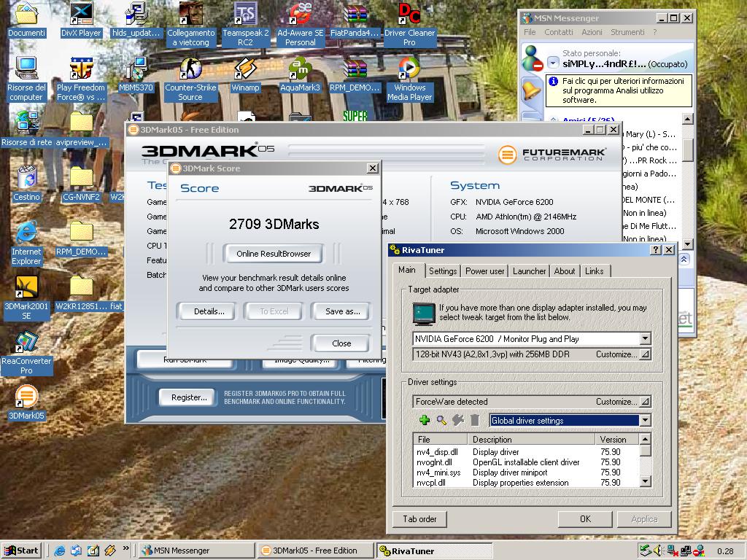The width and height of the screenshot is (747, 560).
Task: Click the volume speaker icon in system tray
Action: (x=659, y=551)
